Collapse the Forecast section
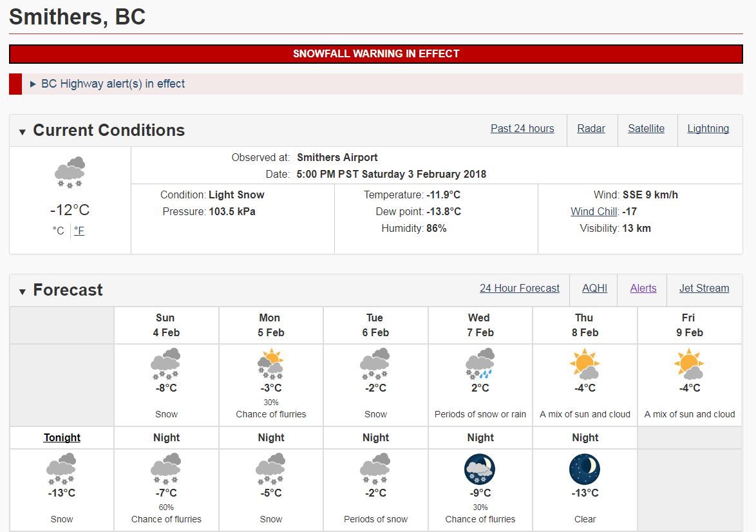Viewport: 756px width, 532px height. (x=22, y=291)
